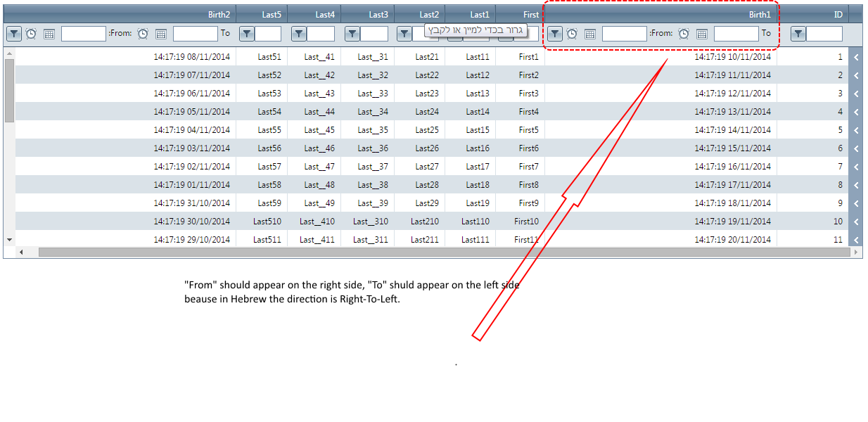Click the Birth1 calendar icon beside the funnel button
This screenshot has height=422, width=868.
[590, 33]
